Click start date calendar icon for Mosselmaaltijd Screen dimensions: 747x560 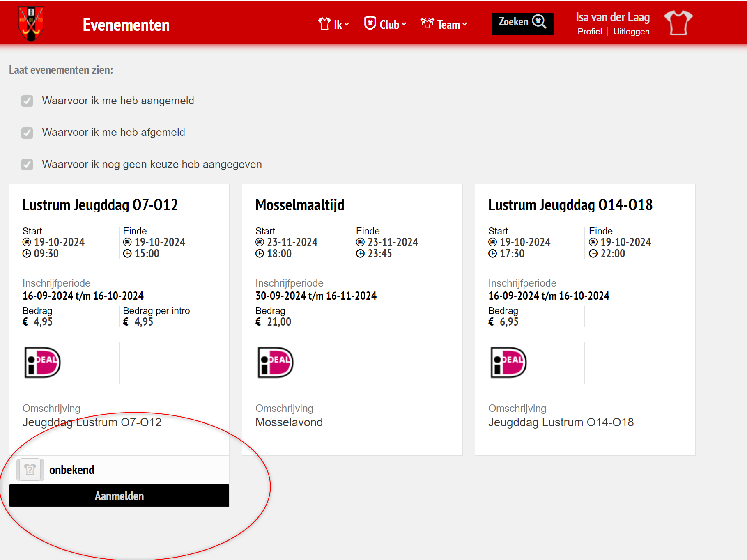(x=260, y=242)
